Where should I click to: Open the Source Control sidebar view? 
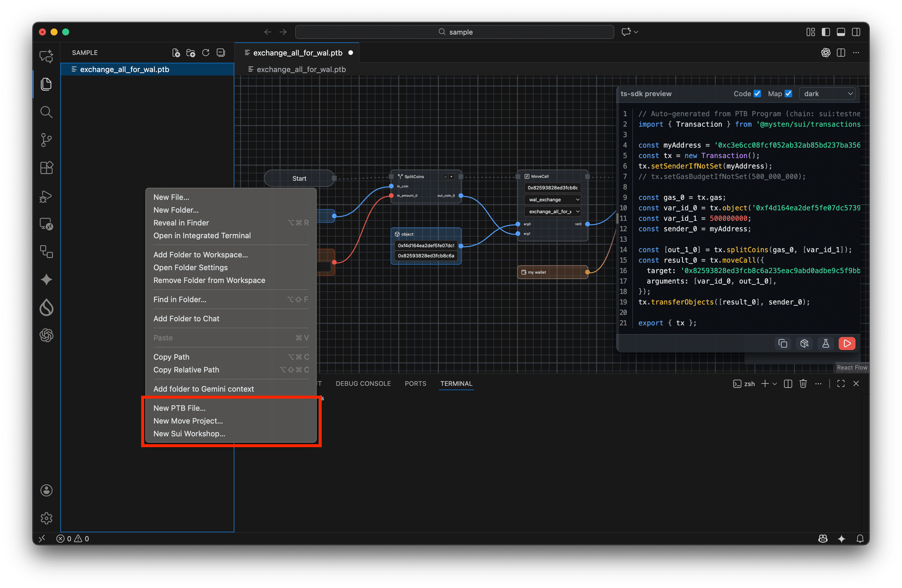tap(46, 140)
